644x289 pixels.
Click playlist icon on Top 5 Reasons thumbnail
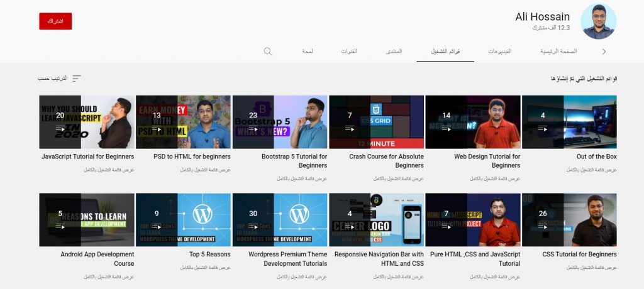(x=157, y=226)
